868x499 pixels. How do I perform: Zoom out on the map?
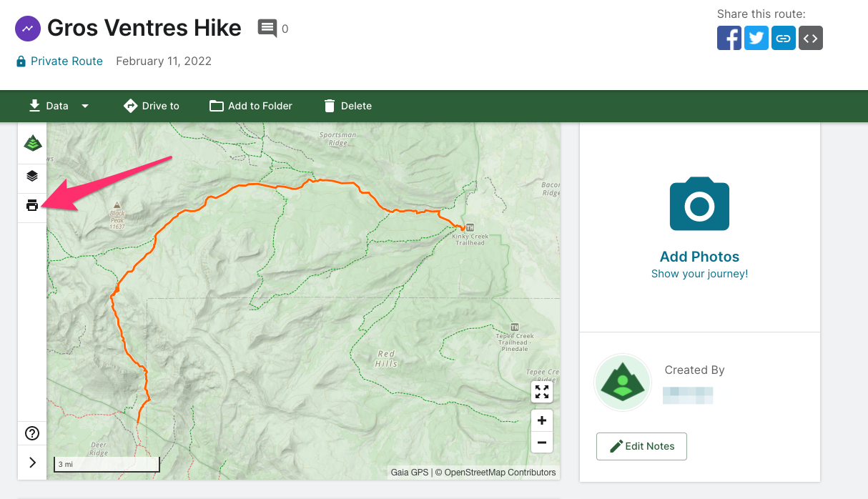pos(542,443)
